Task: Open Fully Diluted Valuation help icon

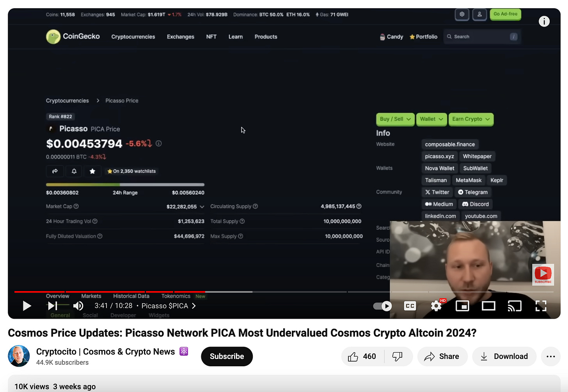Action: (x=100, y=236)
